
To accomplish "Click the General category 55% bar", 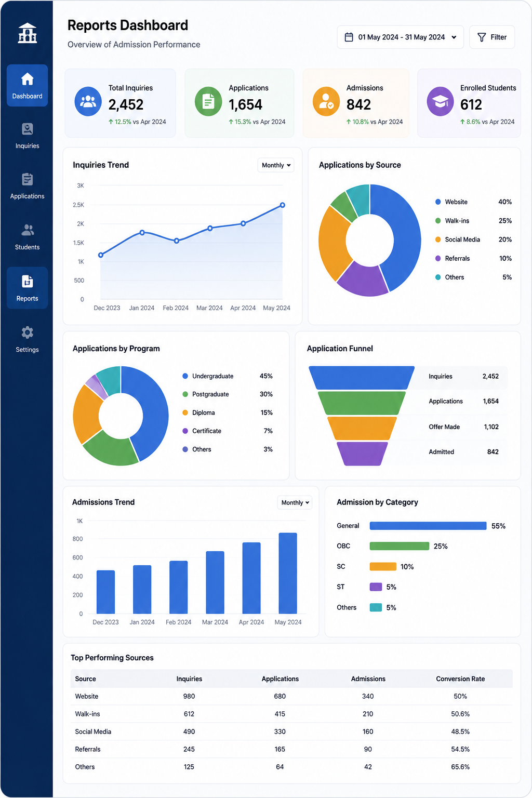I will (428, 526).
